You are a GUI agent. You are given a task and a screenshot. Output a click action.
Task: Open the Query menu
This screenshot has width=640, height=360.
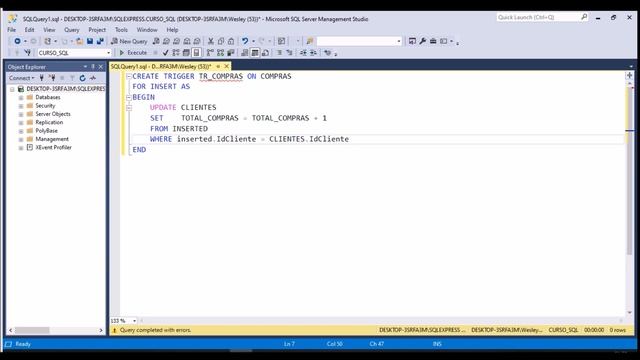71,30
